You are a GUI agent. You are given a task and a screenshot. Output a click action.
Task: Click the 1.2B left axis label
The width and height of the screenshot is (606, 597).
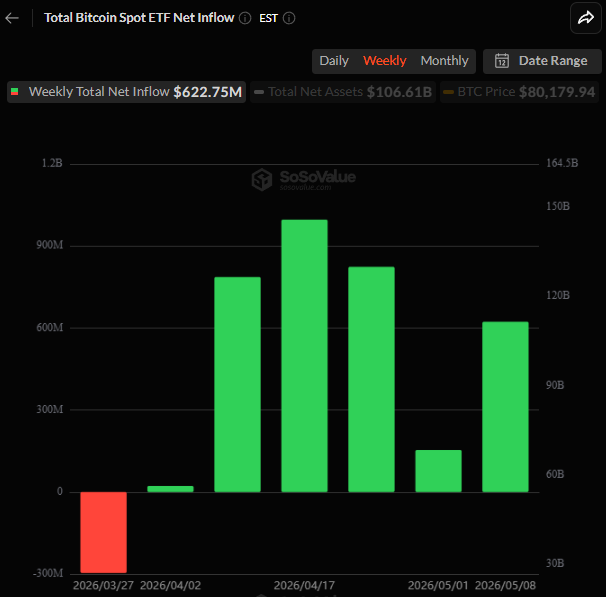52,163
